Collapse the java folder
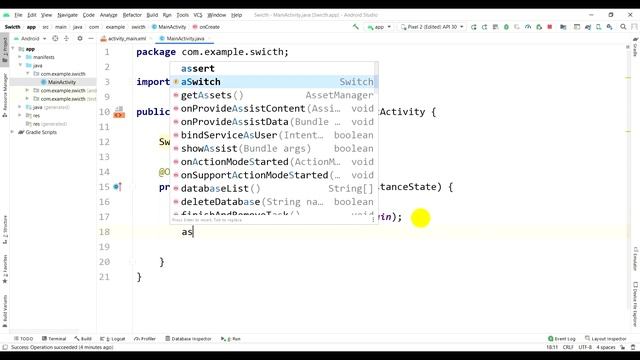The height and width of the screenshot is (360, 640). pyautogui.click(x=20, y=65)
